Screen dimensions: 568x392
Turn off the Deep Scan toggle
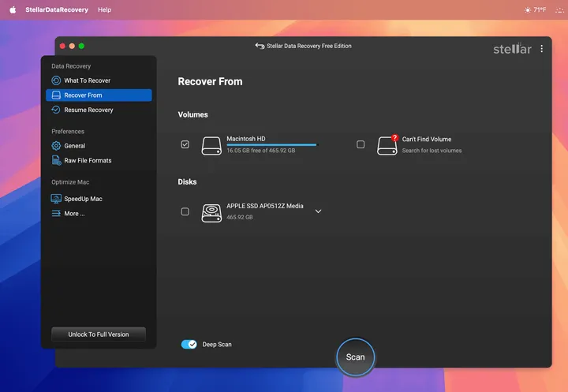(189, 345)
